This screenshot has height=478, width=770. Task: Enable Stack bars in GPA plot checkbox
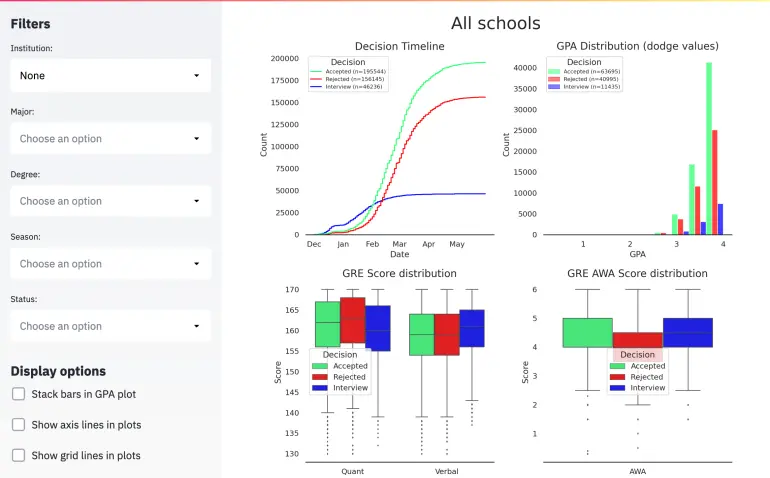click(x=19, y=394)
